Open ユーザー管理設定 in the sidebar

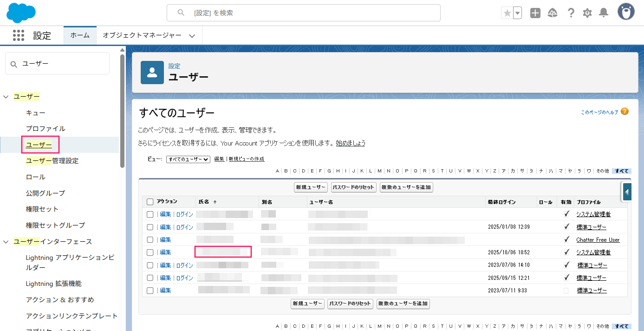click(x=52, y=161)
